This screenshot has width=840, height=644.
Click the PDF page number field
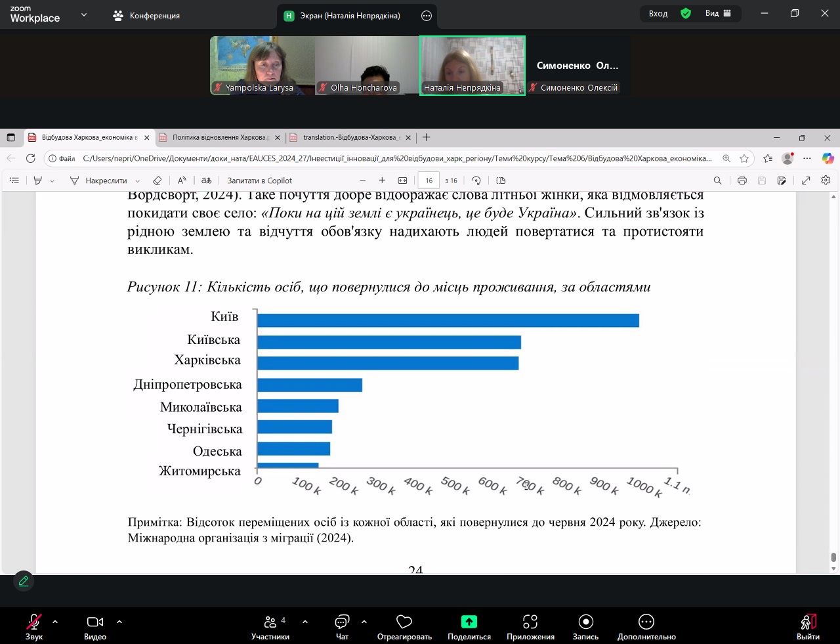[429, 181]
